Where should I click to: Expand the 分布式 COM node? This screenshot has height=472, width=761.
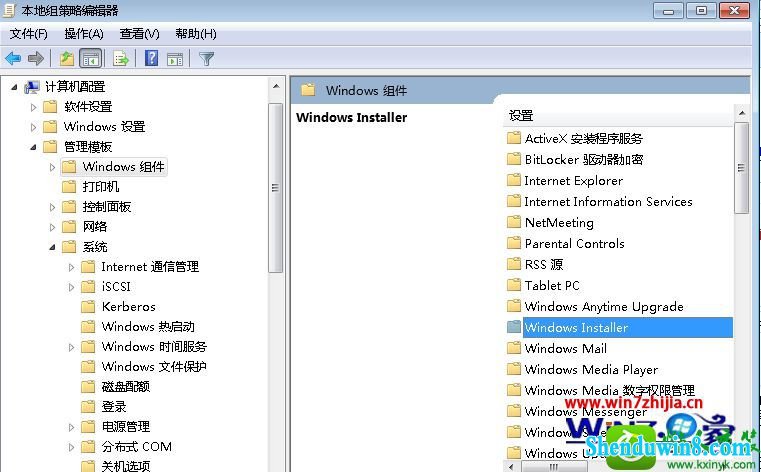(x=71, y=447)
